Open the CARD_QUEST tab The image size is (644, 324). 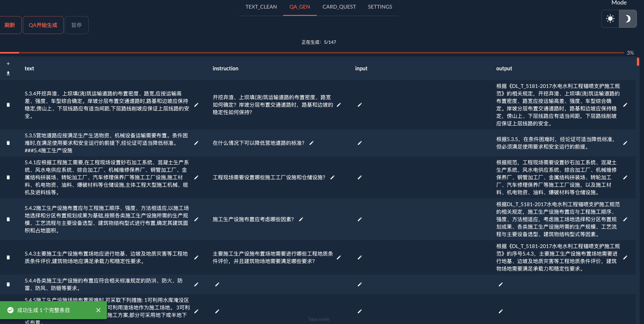pos(339,7)
